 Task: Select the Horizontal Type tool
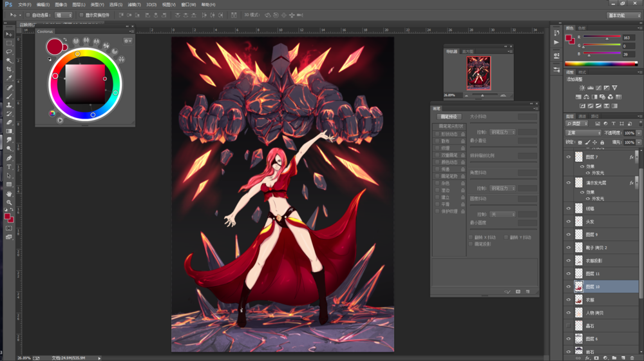[x=9, y=167]
